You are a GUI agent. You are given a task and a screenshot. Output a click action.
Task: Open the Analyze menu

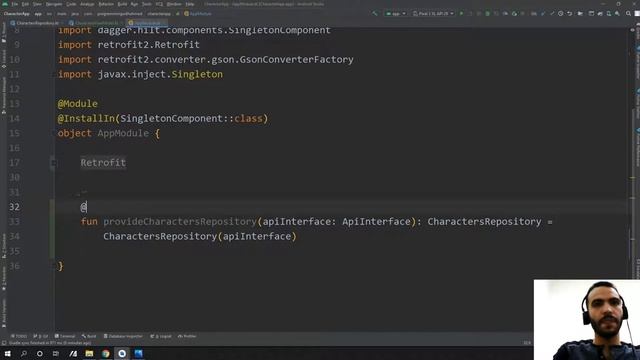(87, 4)
